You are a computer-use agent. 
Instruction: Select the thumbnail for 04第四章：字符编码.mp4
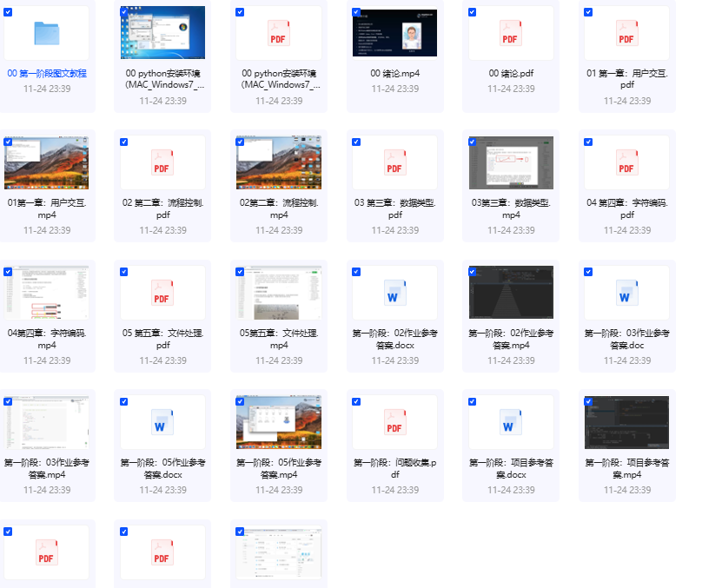tap(47, 292)
